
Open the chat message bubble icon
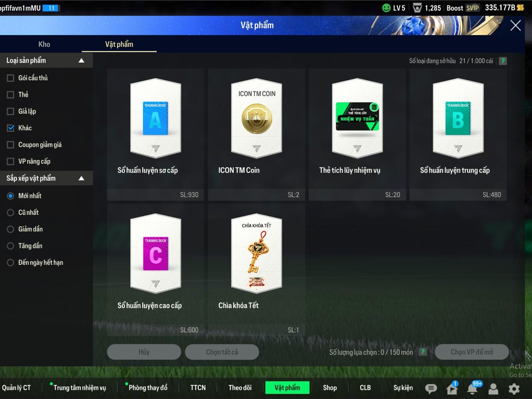click(x=431, y=389)
